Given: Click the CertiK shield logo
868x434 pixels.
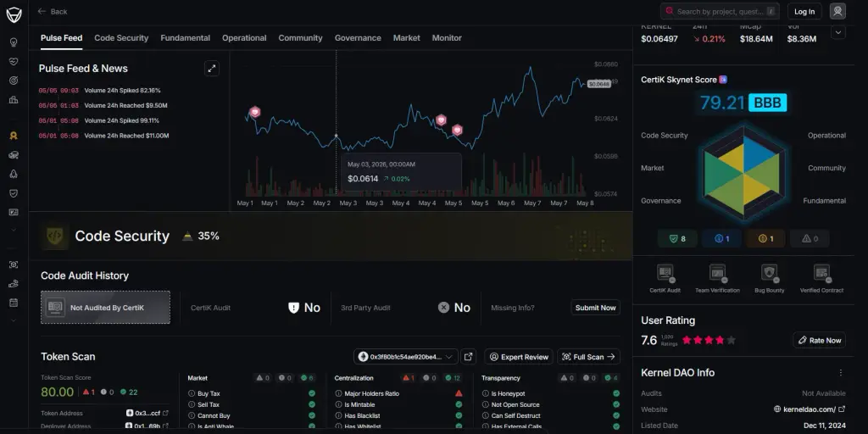Looking at the screenshot, I should tap(14, 15).
